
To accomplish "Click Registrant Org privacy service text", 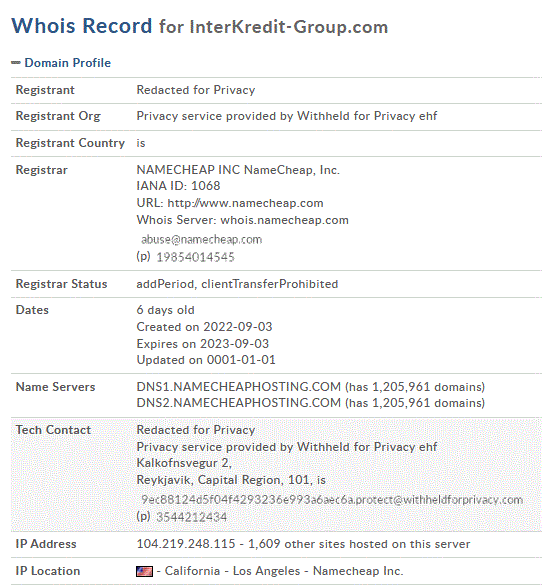I will tap(287, 116).
